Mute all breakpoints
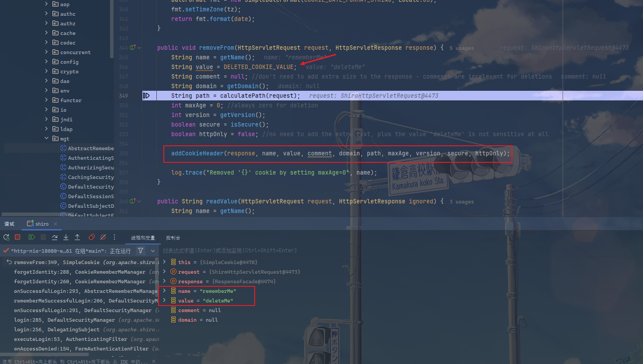Viewport: 643px width, 364px height. (103, 237)
